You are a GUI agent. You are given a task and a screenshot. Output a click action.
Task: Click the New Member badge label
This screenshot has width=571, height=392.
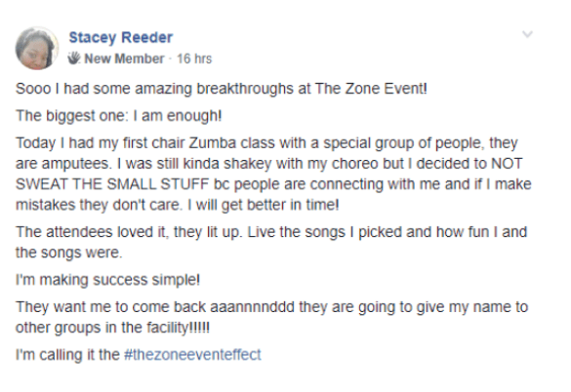(x=124, y=59)
